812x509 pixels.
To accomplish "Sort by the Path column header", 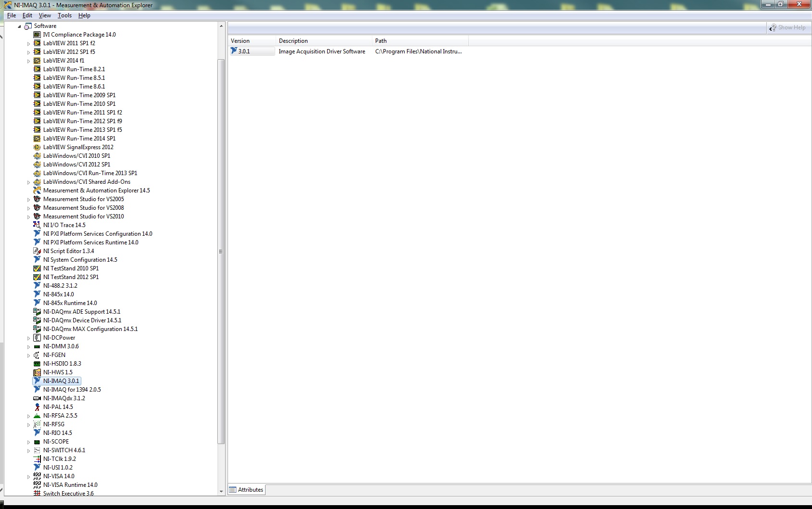I will 420,41.
